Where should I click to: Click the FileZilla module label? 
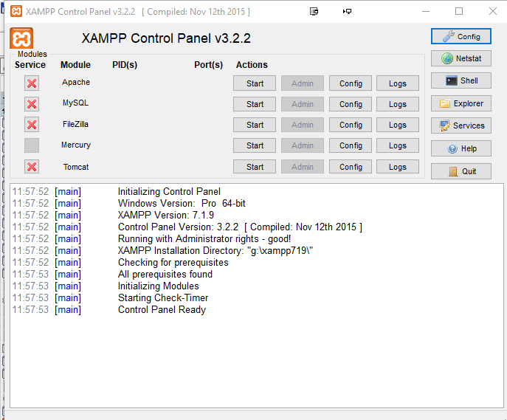tap(75, 124)
